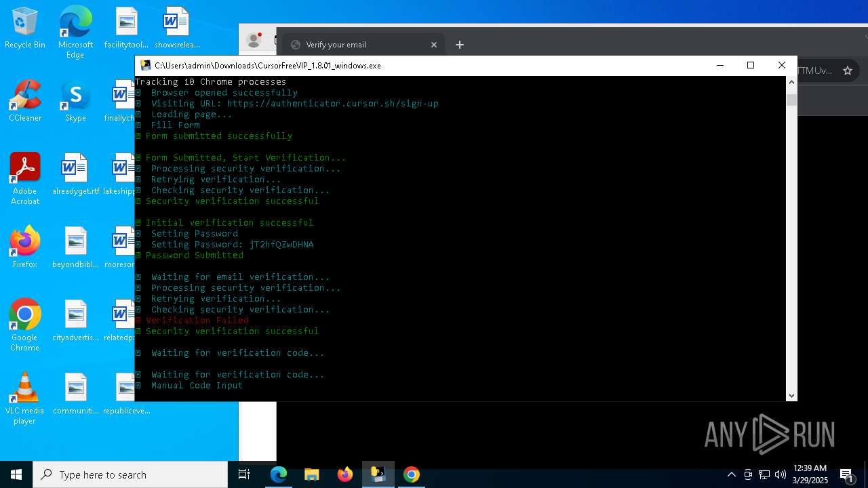Open the Recycle Bin desktop icon

pos(25,28)
